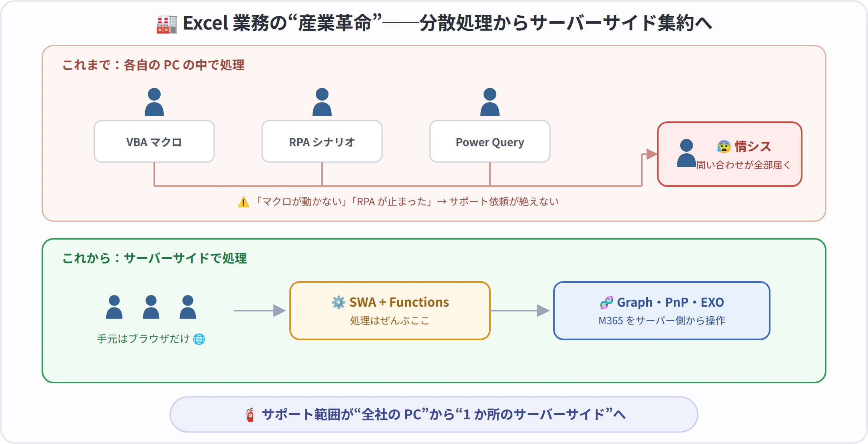
Task: Click the person icon above Power Query
Action: pos(490,102)
